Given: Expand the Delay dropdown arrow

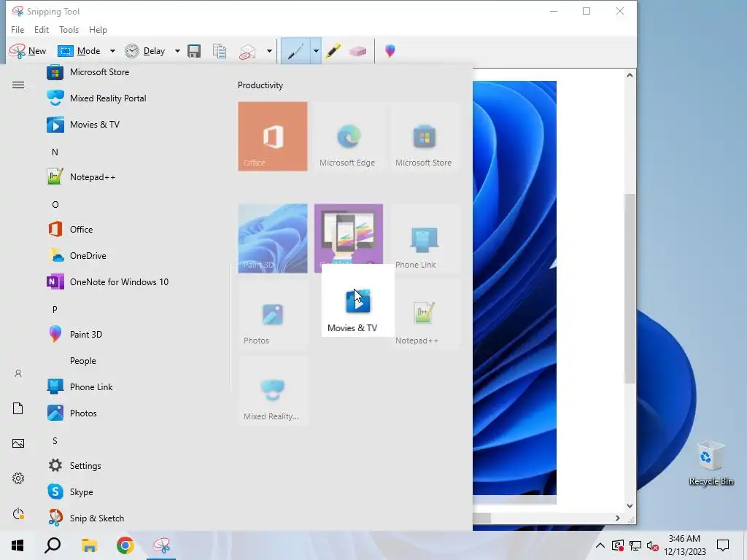Looking at the screenshot, I should tap(177, 51).
